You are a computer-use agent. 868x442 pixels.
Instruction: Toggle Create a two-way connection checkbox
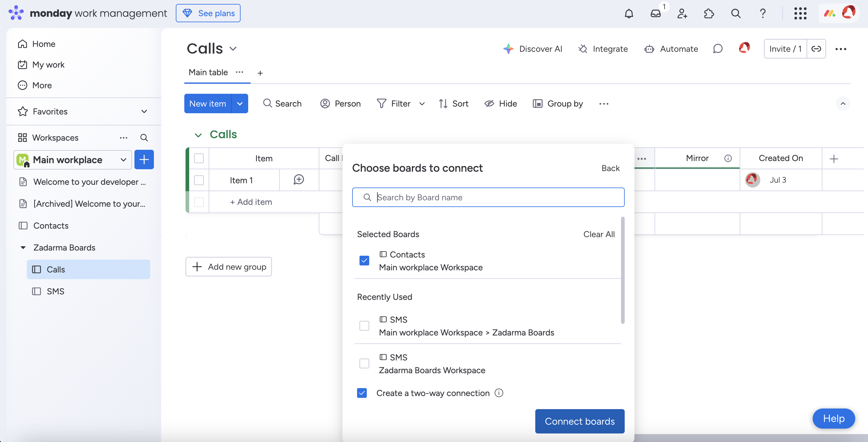(x=362, y=393)
